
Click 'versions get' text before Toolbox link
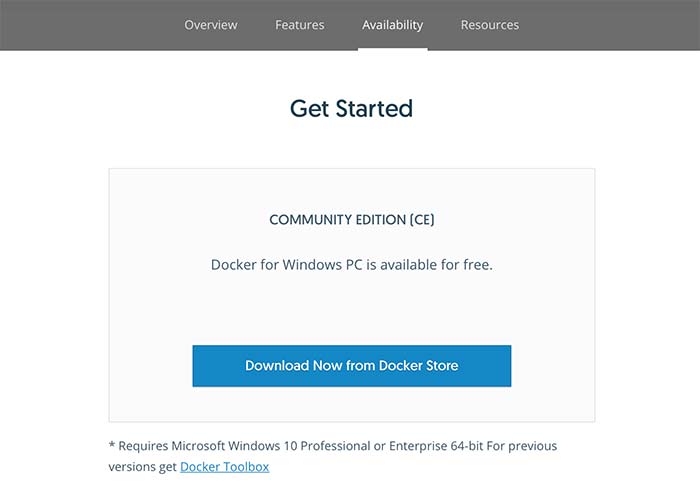142,467
